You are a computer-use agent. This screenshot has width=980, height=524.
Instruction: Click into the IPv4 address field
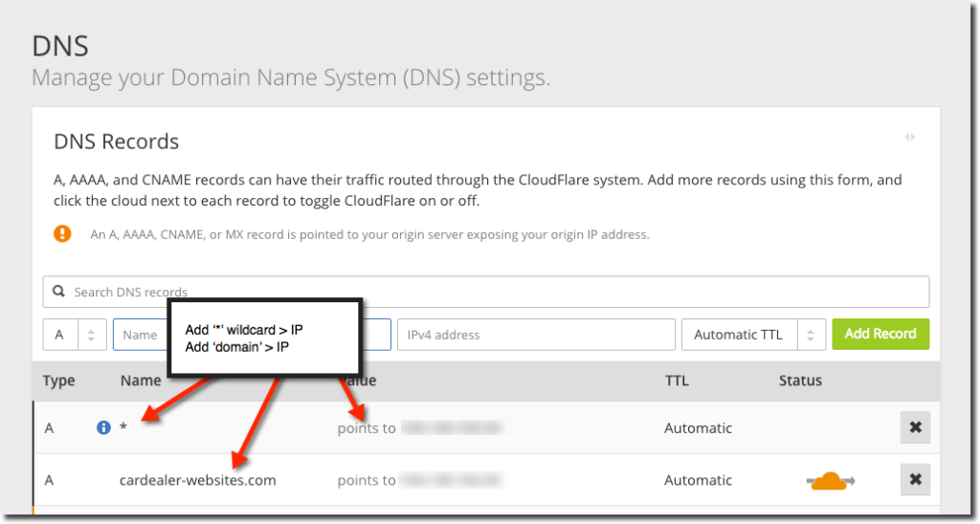coord(536,335)
